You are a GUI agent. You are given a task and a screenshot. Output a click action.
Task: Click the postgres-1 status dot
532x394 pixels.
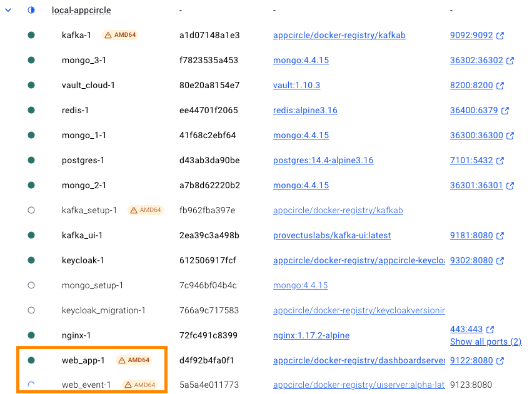point(31,160)
